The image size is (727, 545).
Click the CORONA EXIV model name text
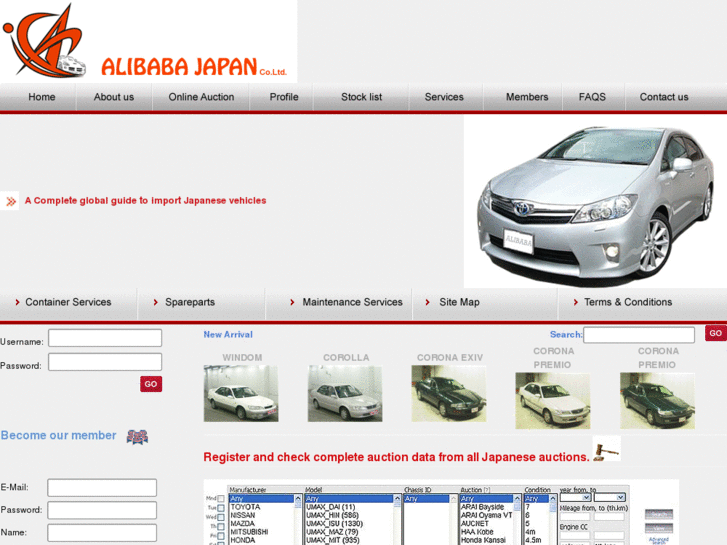pyautogui.click(x=450, y=358)
